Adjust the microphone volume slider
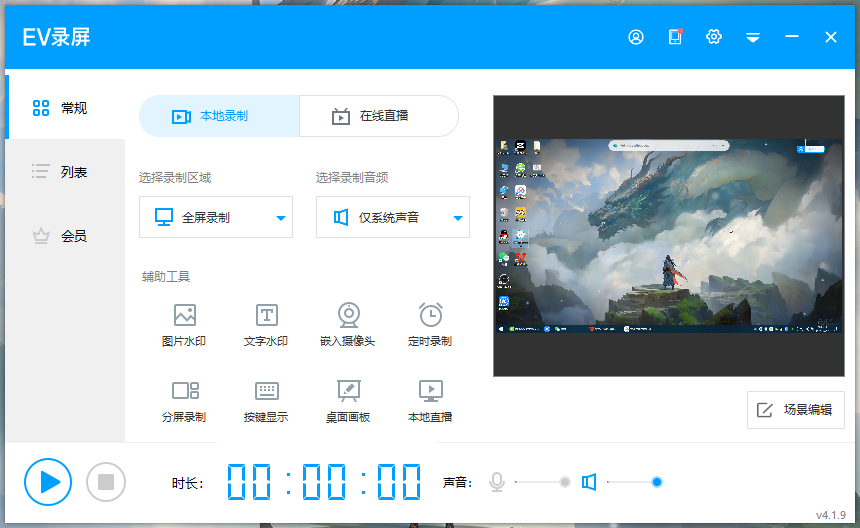Screen dimensions: 860x528 coord(543,482)
